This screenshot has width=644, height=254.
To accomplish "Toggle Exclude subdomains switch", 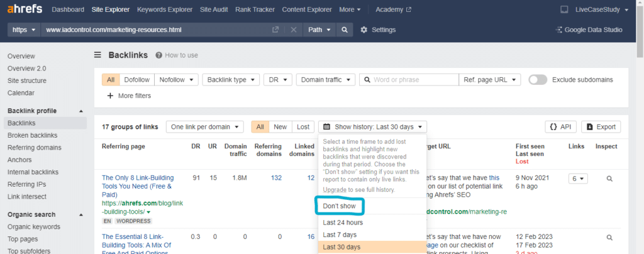I will point(538,80).
